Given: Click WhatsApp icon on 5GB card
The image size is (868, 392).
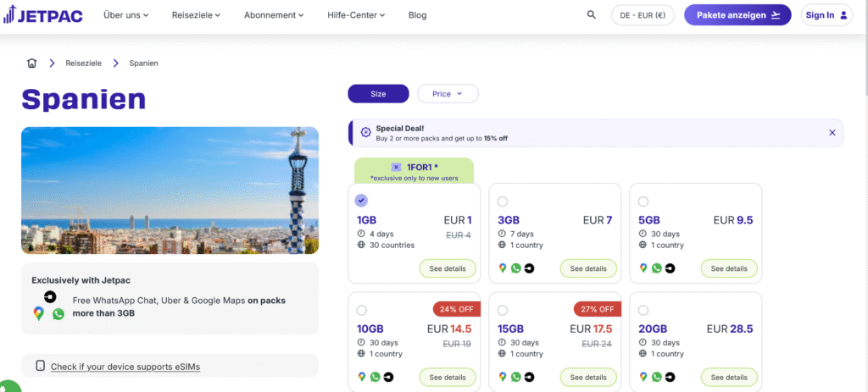Looking at the screenshot, I should [x=657, y=268].
